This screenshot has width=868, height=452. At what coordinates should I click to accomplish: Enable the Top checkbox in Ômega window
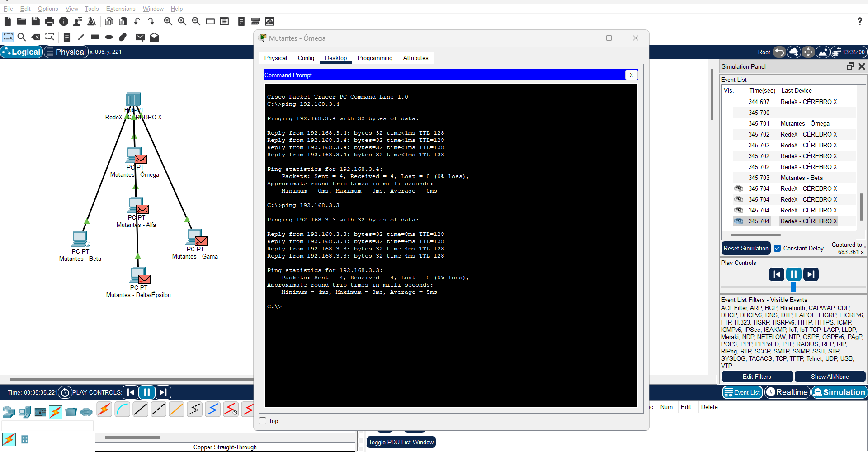tap(263, 421)
